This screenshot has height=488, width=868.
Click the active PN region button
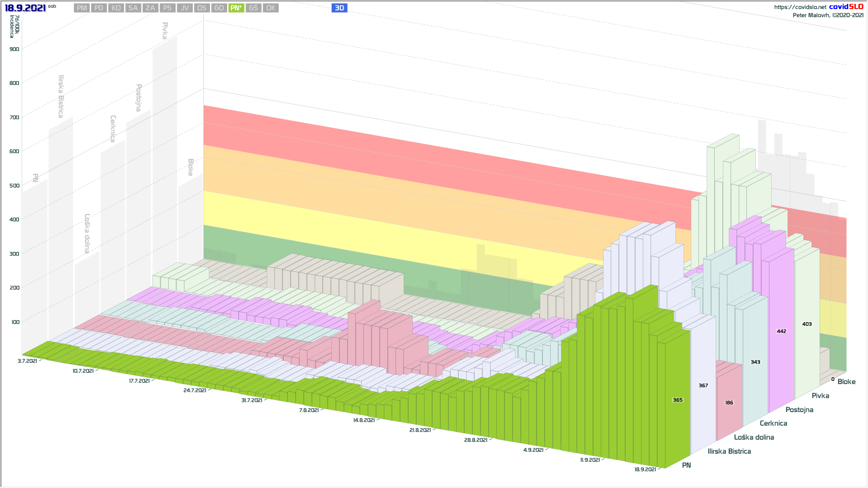tap(236, 8)
